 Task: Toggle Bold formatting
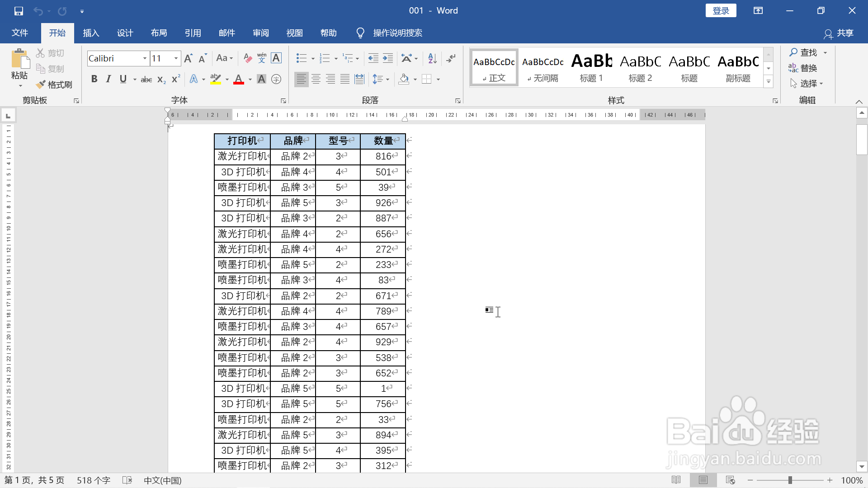(x=94, y=79)
